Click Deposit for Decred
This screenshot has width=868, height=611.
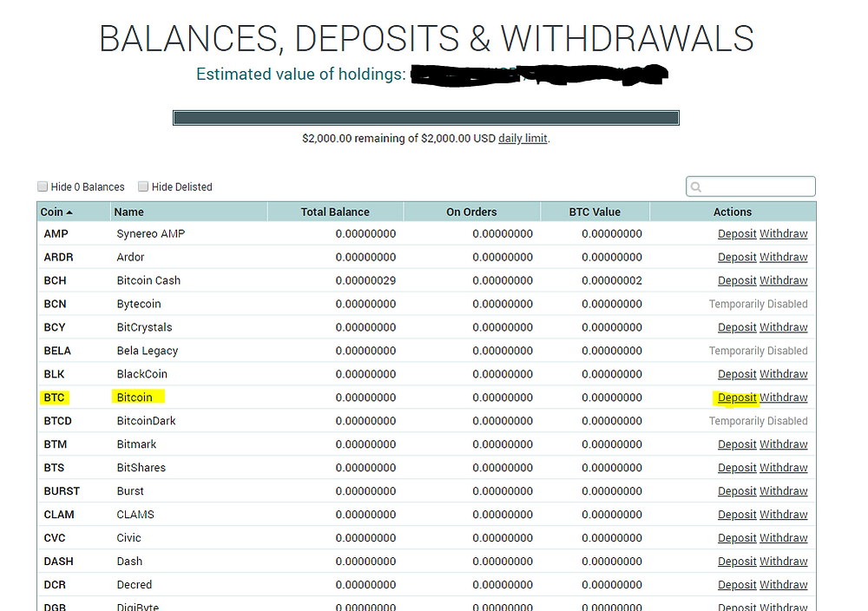tap(737, 584)
